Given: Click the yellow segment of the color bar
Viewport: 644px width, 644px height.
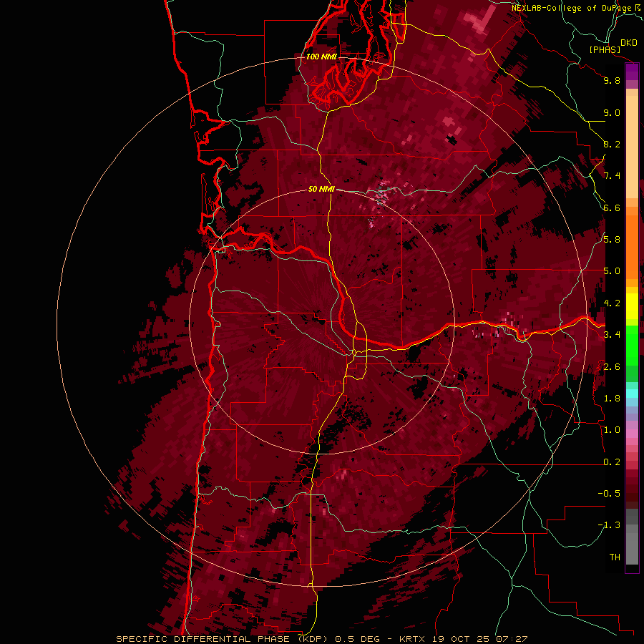Looking at the screenshot, I should [x=632, y=306].
